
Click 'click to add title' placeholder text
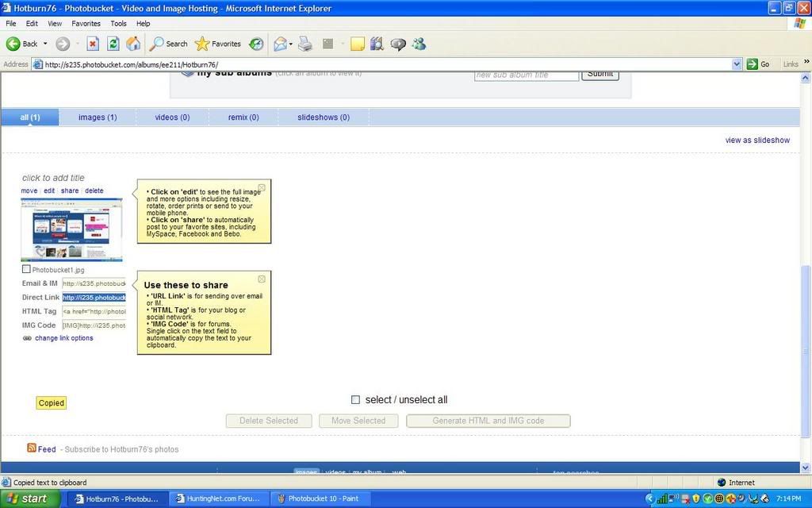(x=53, y=178)
